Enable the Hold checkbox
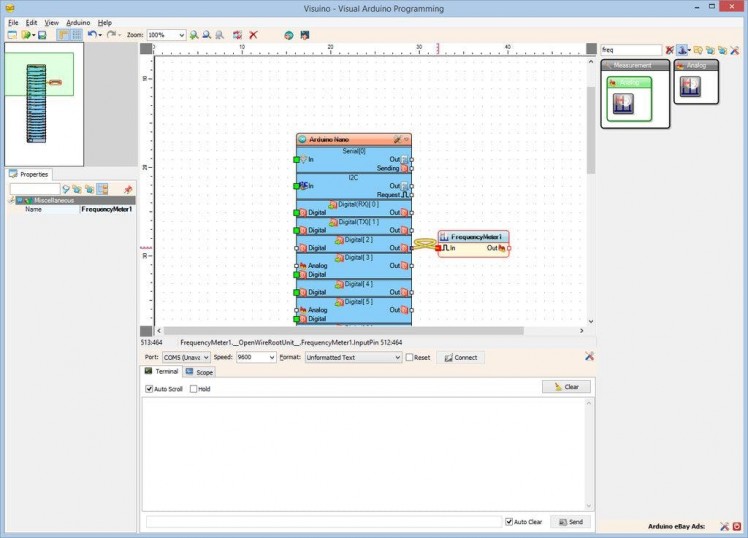This screenshot has width=748, height=538. pos(193,389)
